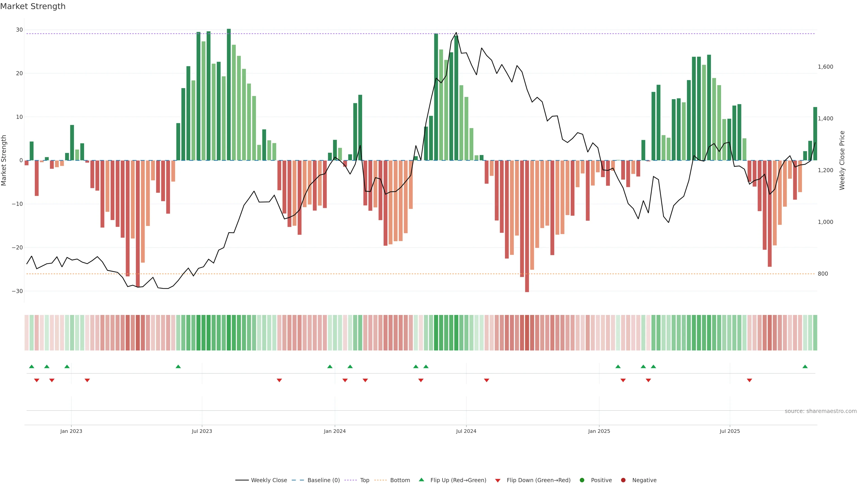This screenshot has height=488, width=868.
Task: Click flip-down marker just after Jul 2024
Action: (x=487, y=380)
